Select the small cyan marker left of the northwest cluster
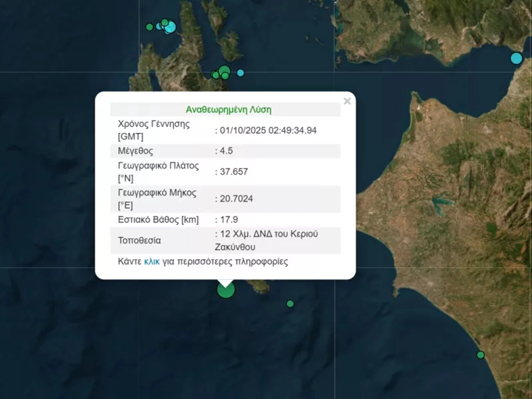This screenshot has height=399, width=532. click(x=159, y=26)
